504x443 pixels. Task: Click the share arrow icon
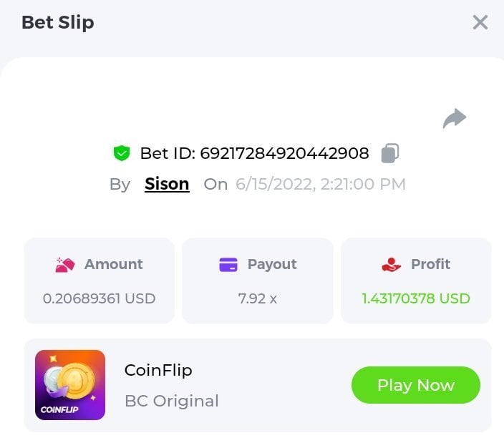[x=455, y=118]
